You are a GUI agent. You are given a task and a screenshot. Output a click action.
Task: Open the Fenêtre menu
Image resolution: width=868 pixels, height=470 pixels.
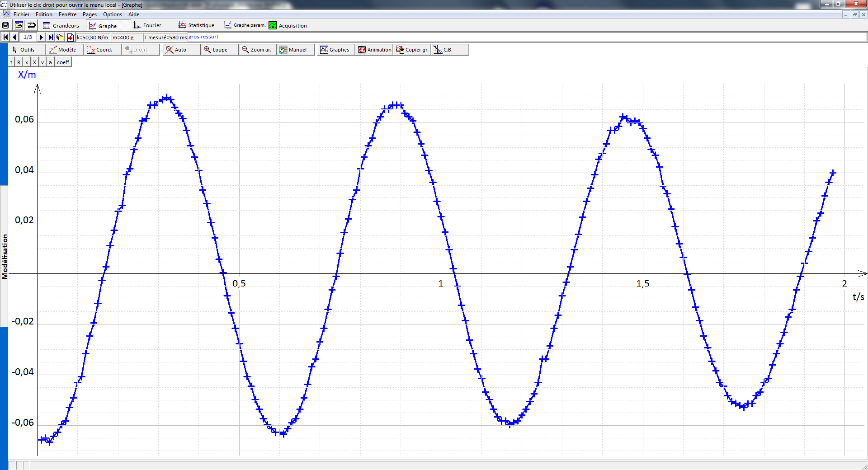click(67, 14)
